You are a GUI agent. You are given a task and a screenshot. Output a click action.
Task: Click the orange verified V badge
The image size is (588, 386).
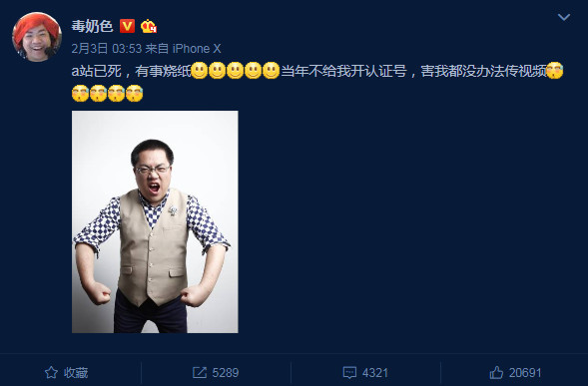tap(127, 26)
